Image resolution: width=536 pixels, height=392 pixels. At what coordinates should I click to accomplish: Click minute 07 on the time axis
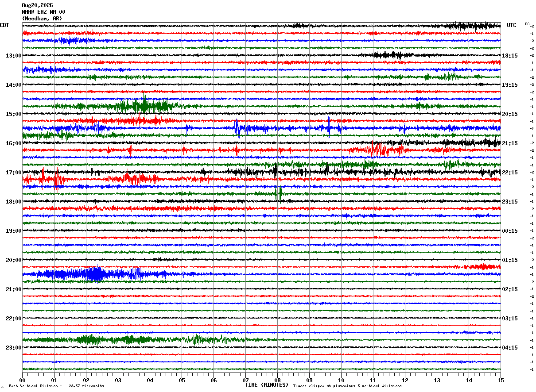tap(245, 380)
